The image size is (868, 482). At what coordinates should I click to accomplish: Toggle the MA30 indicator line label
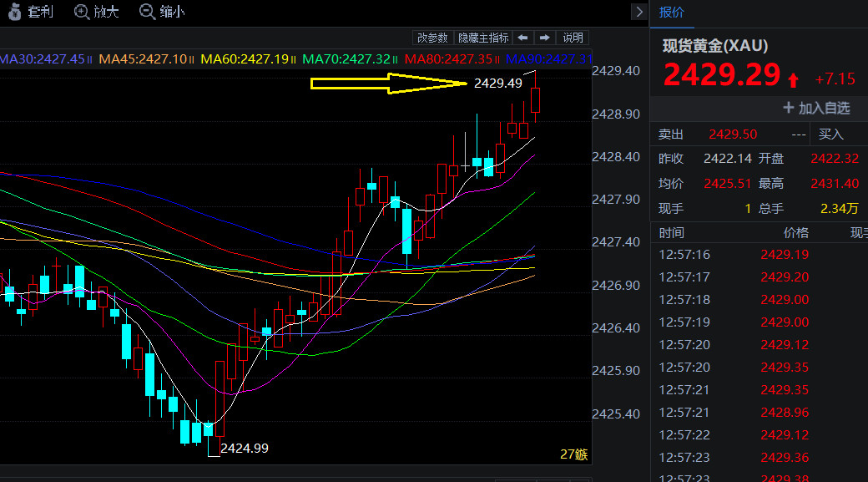pos(42,59)
